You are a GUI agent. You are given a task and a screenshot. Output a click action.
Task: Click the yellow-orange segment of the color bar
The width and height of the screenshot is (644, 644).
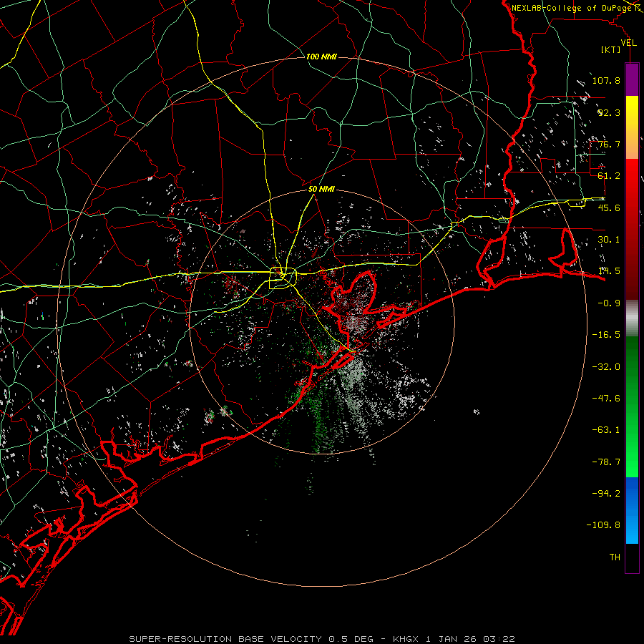tap(632, 127)
